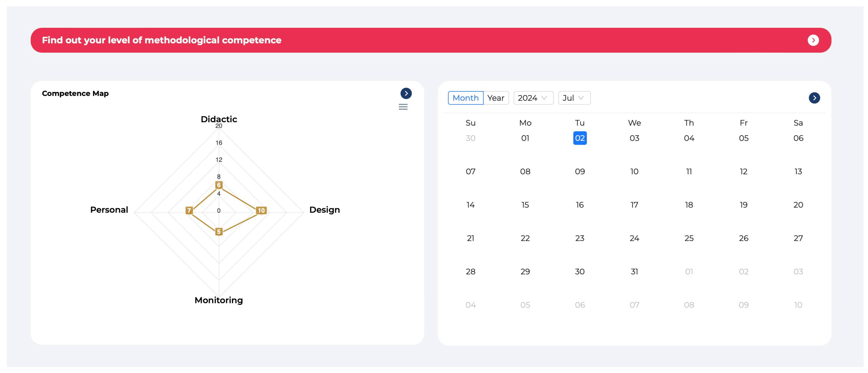Click the Monitoring data point marker 5
The height and width of the screenshot is (373, 868).
click(219, 232)
